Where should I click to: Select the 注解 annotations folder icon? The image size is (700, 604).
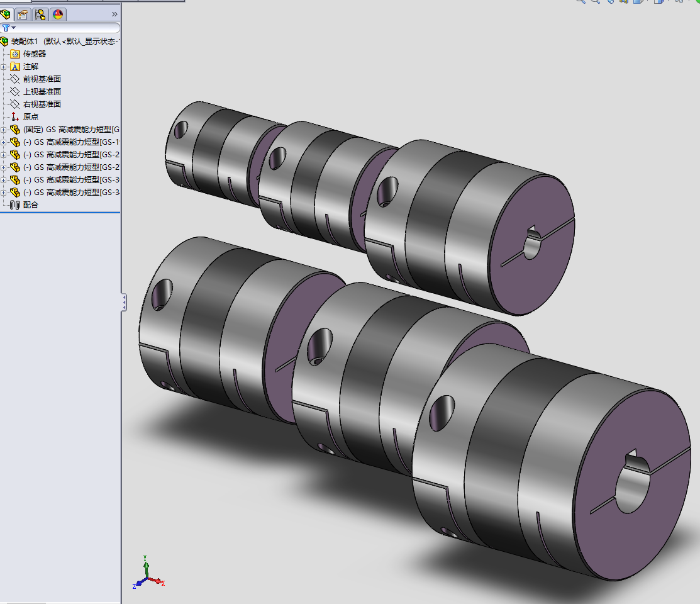[x=15, y=67]
